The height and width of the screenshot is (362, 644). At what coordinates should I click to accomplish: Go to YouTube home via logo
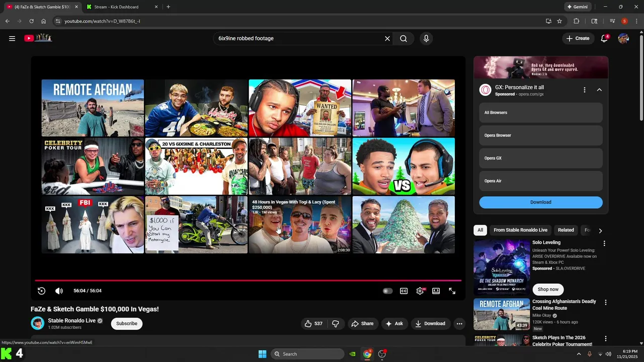click(38, 38)
